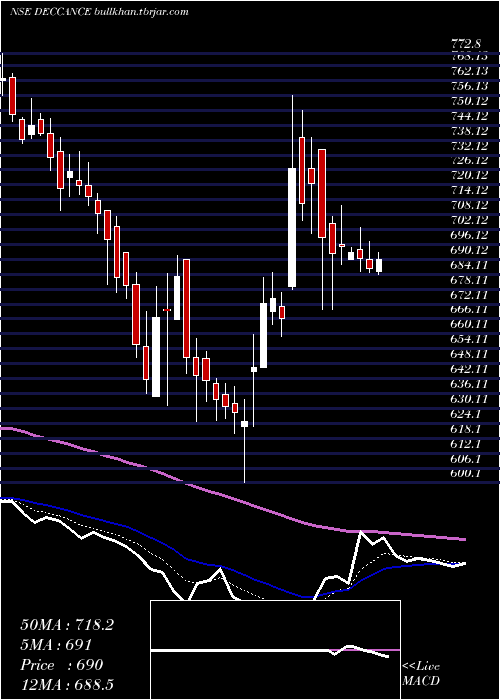Click the 696.12 price axis value
The image size is (500, 700).
(x=469, y=235)
